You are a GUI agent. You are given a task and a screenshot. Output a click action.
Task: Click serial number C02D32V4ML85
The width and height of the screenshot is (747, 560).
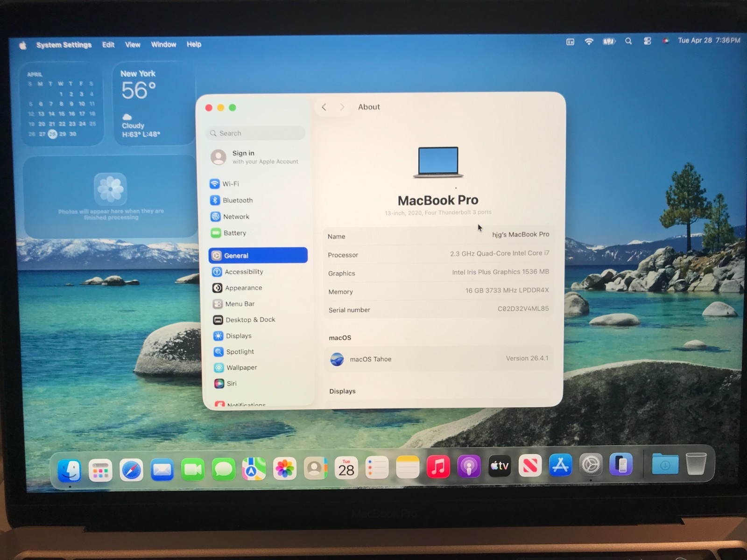(523, 308)
